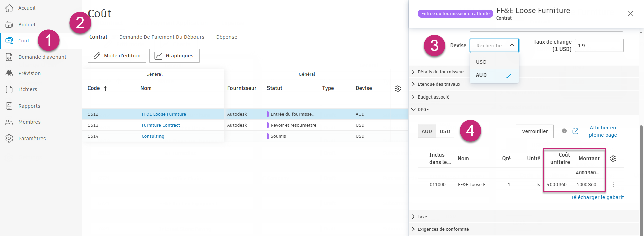This screenshot has height=236, width=644.
Task: Click the Membres people icon
Action: (x=9, y=122)
